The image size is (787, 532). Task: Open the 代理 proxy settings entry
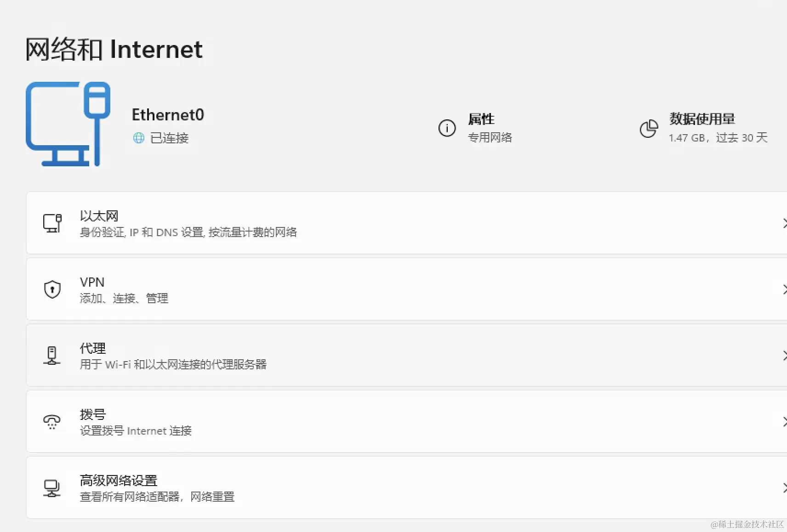click(x=407, y=356)
